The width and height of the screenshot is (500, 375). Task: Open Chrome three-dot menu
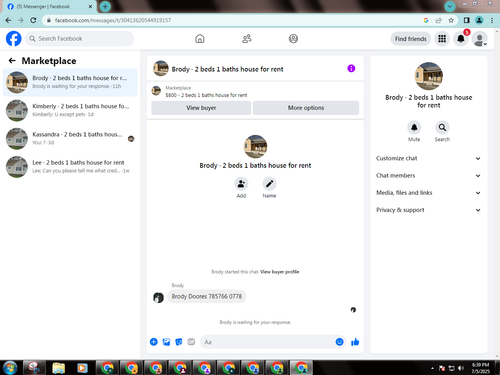[492, 20]
